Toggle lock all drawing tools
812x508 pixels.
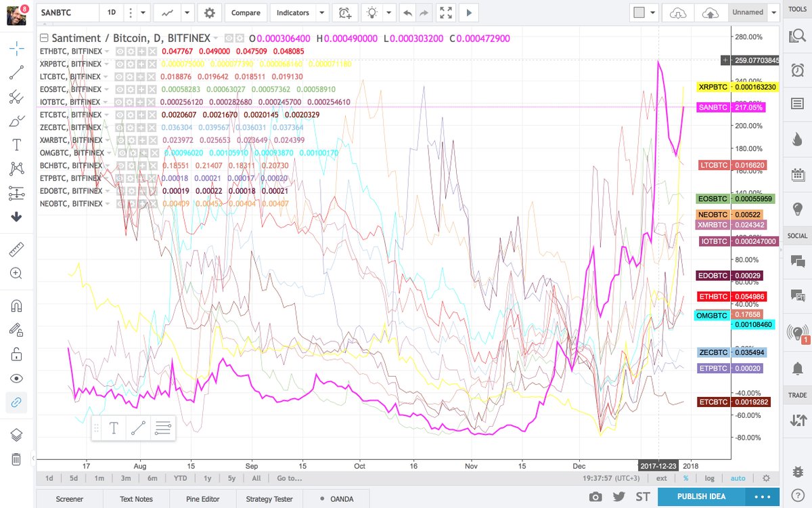click(x=17, y=354)
